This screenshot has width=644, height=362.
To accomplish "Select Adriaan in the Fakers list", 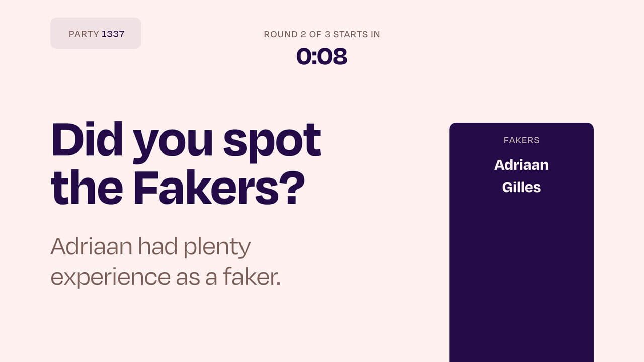I will point(521,165).
